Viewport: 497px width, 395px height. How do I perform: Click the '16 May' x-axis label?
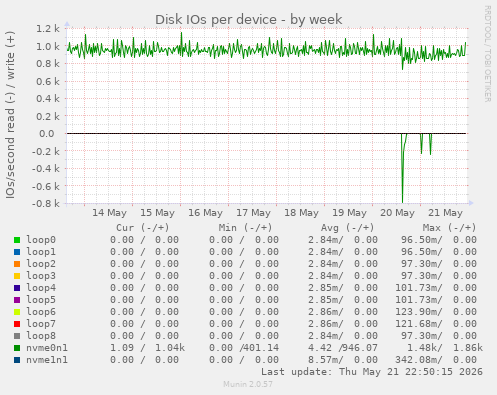(205, 213)
